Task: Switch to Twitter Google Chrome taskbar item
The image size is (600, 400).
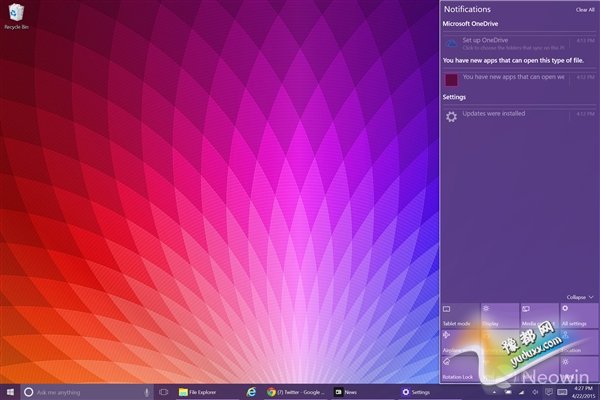Action: coord(295,392)
